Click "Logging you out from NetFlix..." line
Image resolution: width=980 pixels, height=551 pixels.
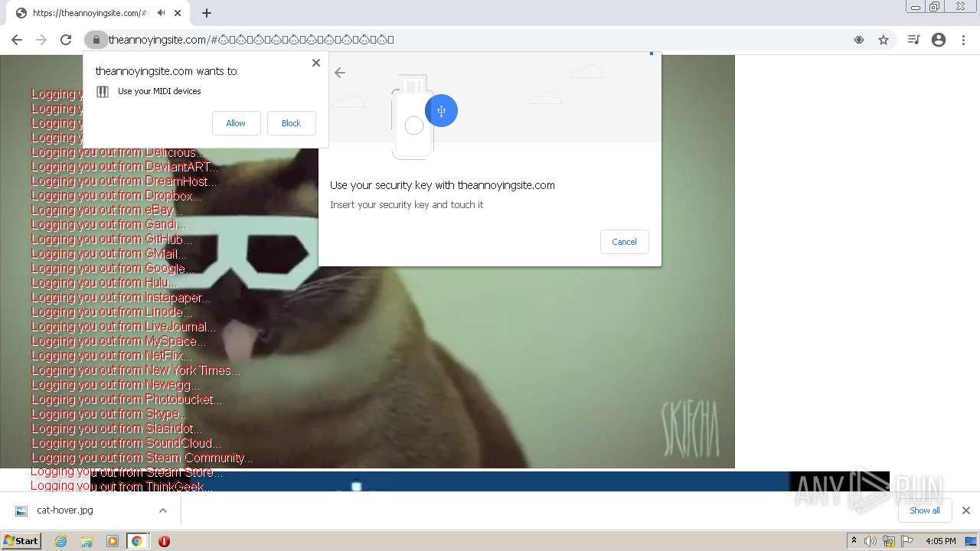112,356
